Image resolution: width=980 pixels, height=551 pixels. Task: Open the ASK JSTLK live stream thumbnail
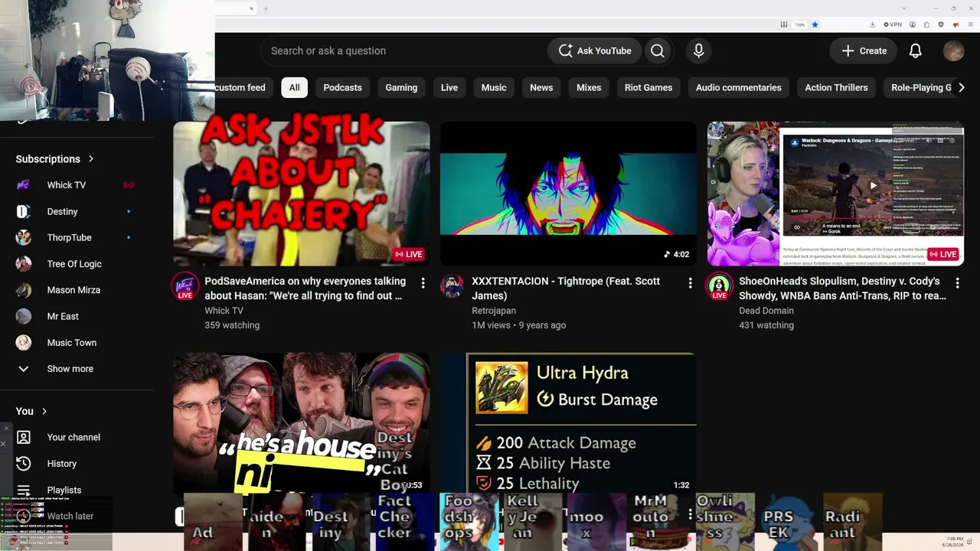(302, 194)
